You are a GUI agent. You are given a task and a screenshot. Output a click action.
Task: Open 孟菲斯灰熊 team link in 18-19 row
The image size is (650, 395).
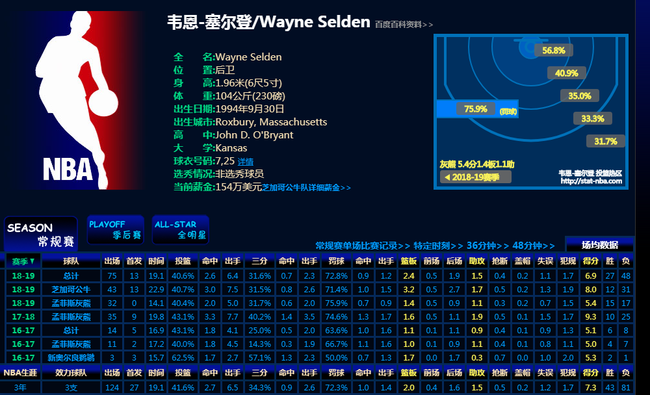pos(71,303)
